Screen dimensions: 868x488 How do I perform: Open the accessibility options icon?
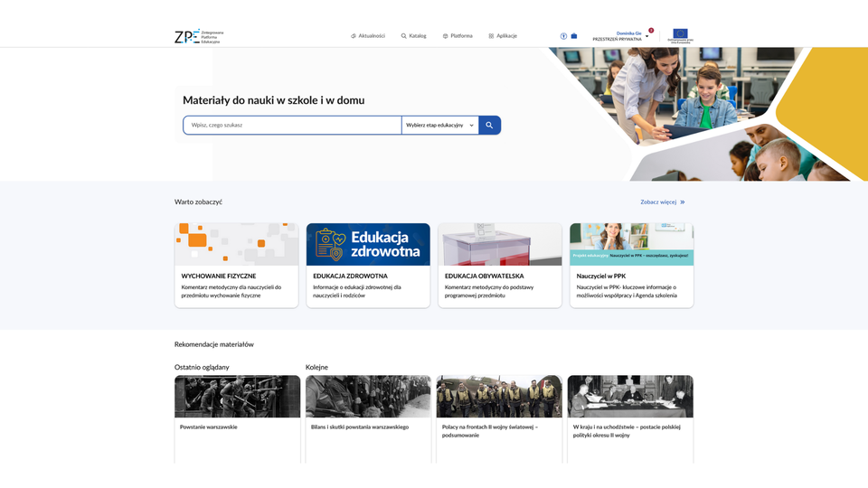[563, 36]
